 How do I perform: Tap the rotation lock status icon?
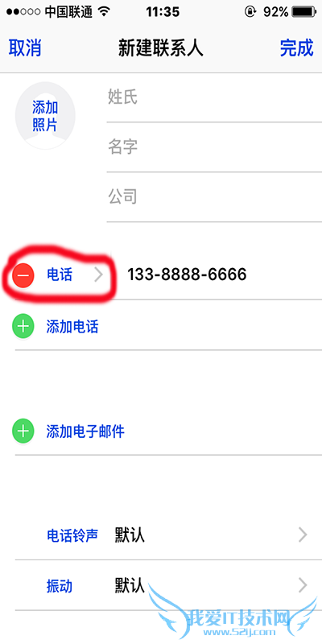click(x=250, y=12)
